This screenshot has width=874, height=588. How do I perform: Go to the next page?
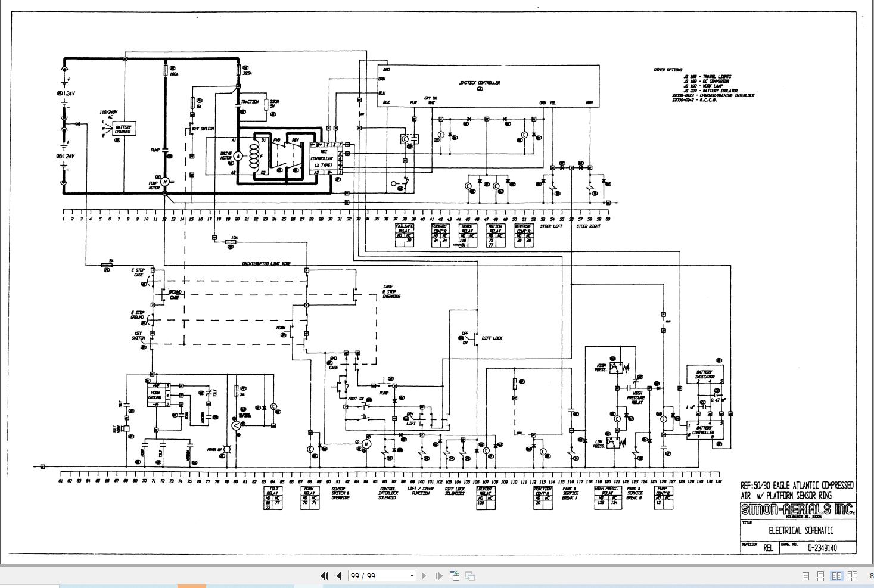pyautogui.click(x=424, y=575)
